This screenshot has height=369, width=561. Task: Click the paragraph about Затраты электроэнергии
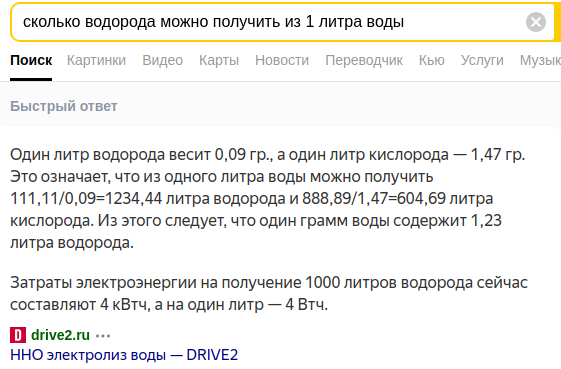(x=269, y=294)
